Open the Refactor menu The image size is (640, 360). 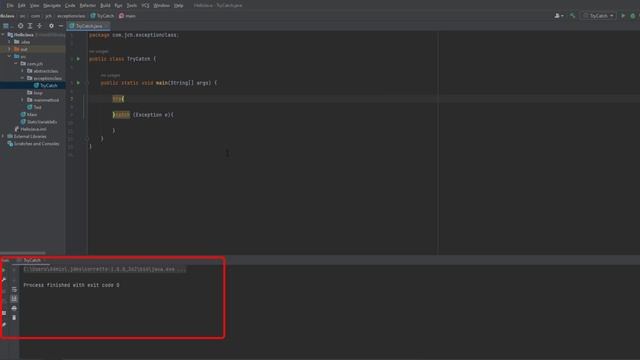pos(87,6)
